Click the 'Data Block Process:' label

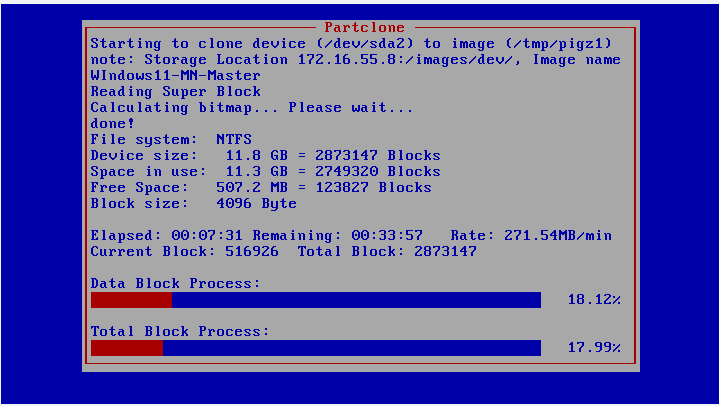click(x=176, y=284)
